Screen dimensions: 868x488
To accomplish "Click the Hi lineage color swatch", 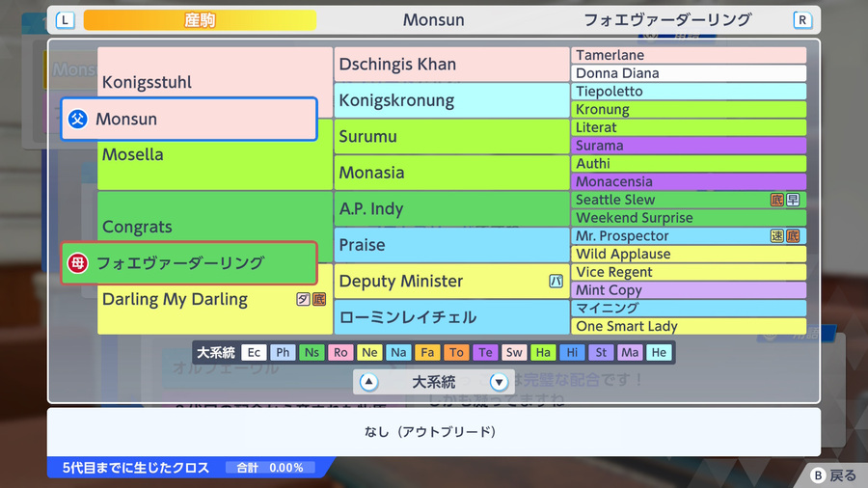I will click(x=572, y=352).
